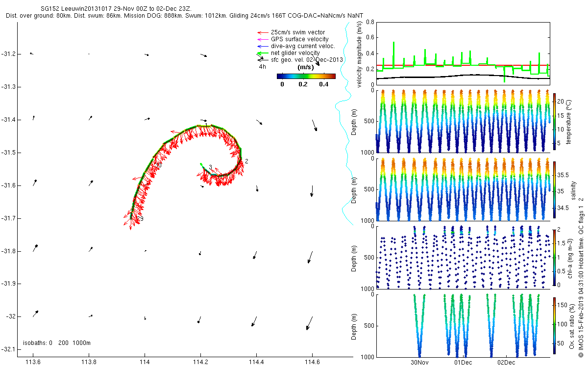Image resolution: width=588 pixels, height=368 pixels.
Task: Click longitude tick label 114.6
Action: pyautogui.click(x=312, y=362)
